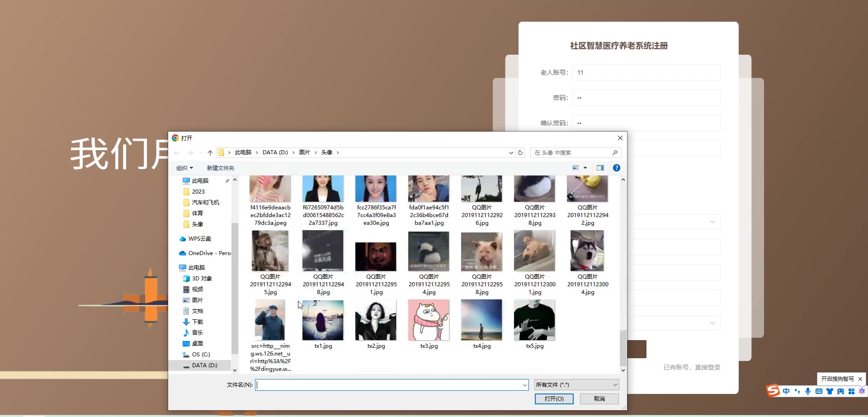Expand the chevron after 头像 in the address bar

tap(338, 153)
